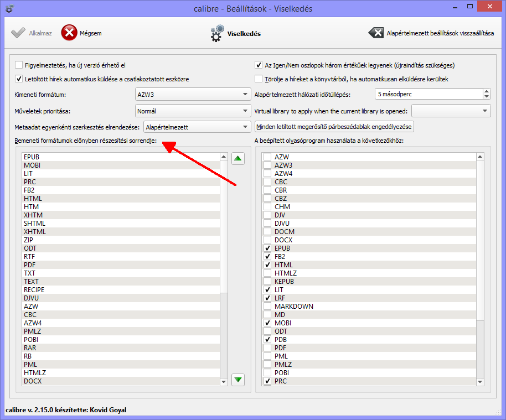Select FB2 in input format order list

(121, 190)
